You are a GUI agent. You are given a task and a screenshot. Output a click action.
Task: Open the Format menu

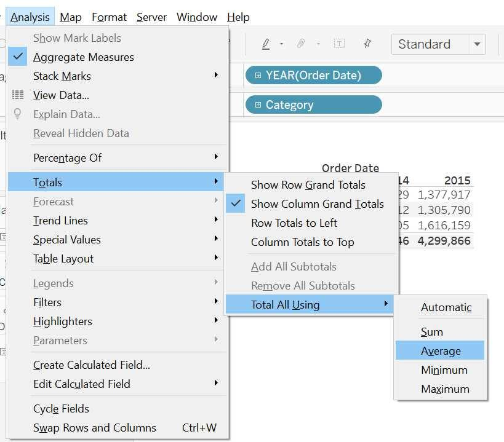click(x=109, y=17)
